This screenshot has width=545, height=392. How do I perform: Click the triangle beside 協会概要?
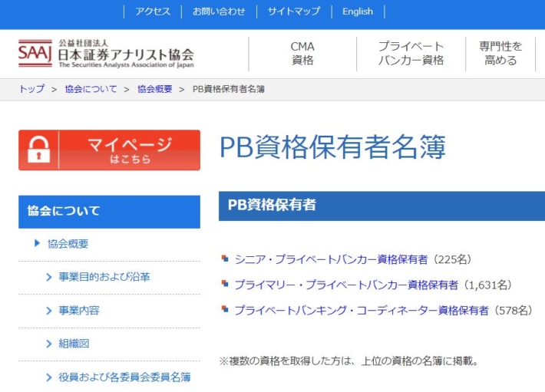[x=37, y=243]
